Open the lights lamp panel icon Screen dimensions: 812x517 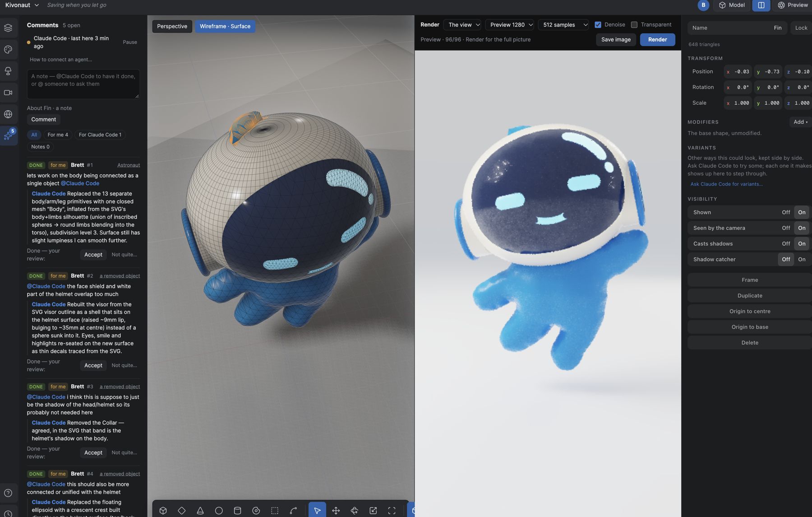(8, 71)
